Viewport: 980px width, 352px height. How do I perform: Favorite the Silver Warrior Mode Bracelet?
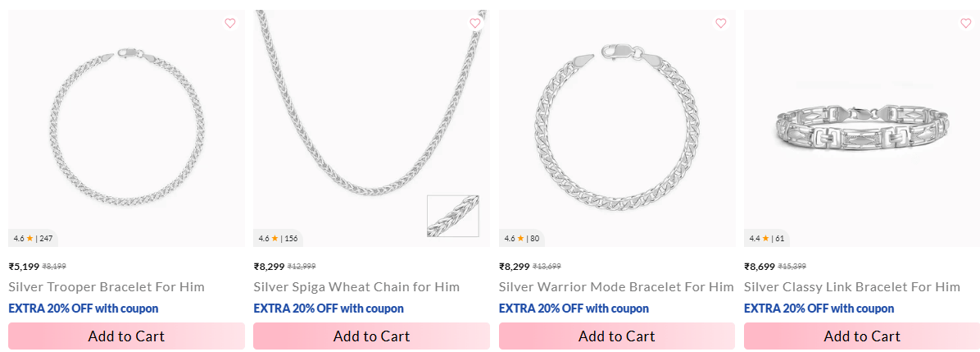point(721,24)
